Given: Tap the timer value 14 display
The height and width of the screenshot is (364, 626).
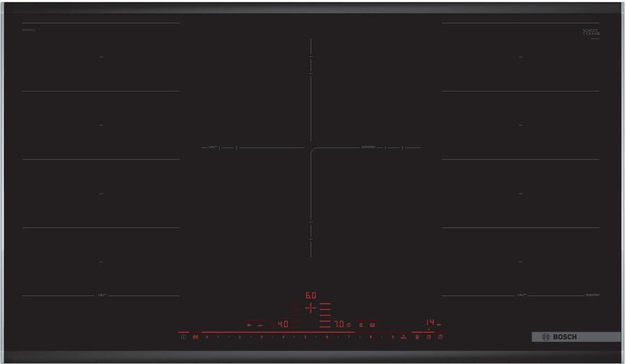Looking at the screenshot, I should 430,322.
